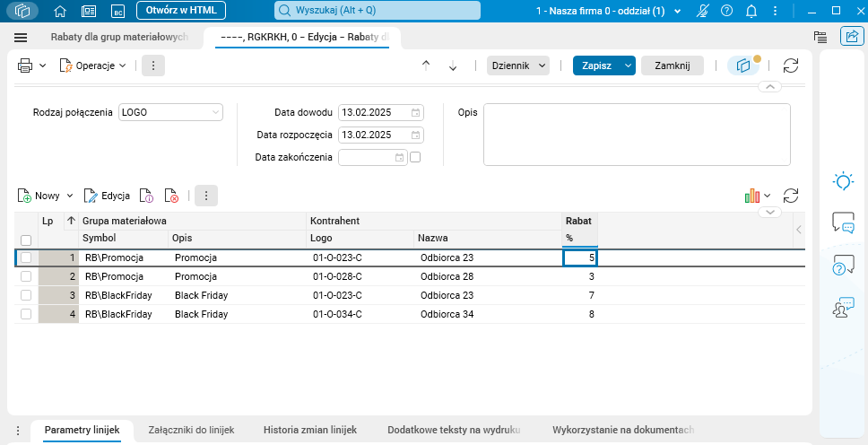This screenshot has height=445, width=868.
Task: Open the lightbulb tips icon
Action: point(843,181)
